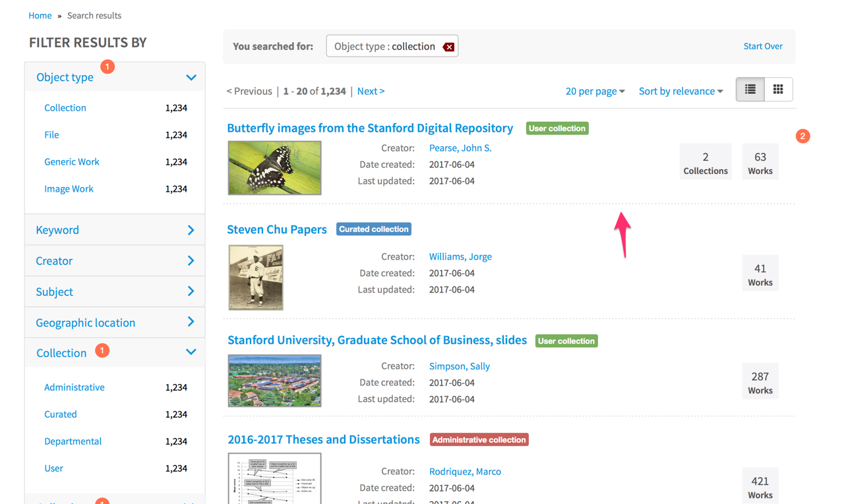
Task: Filter by Administrative collection
Action: click(75, 387)
